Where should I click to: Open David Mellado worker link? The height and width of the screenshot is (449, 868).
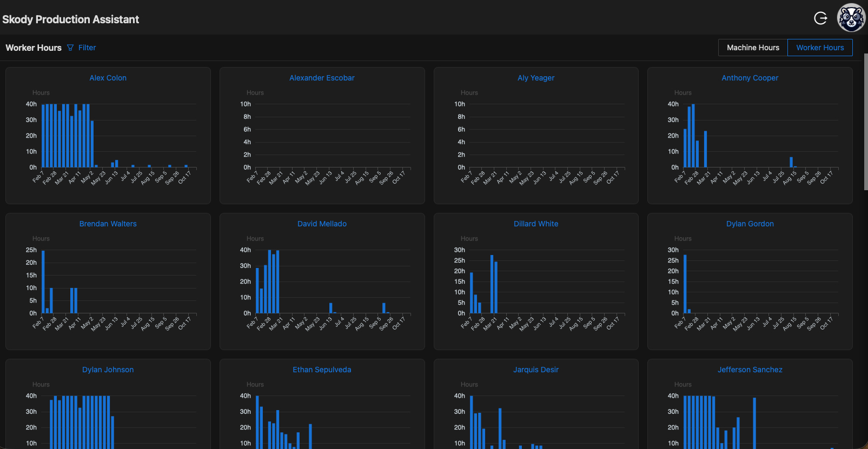(x=322, y=224)
